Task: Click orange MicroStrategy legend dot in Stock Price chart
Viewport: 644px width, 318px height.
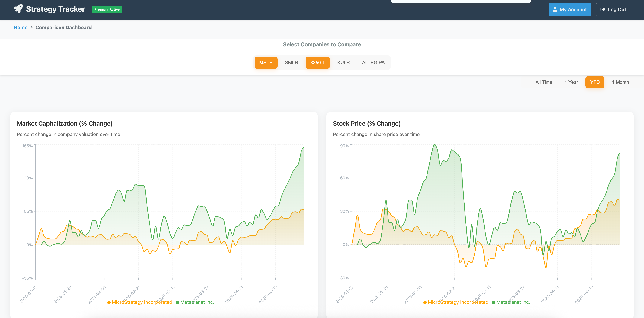Action: [x=425, y=303]
